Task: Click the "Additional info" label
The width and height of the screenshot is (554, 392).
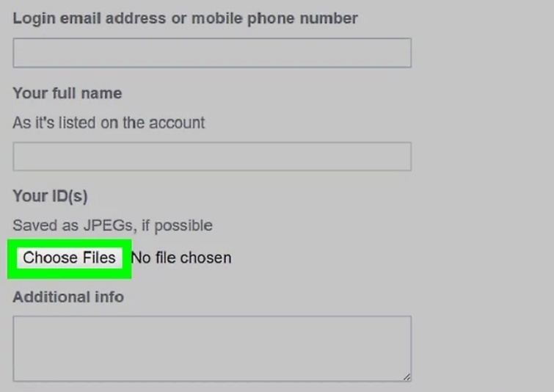Action: 68,297
